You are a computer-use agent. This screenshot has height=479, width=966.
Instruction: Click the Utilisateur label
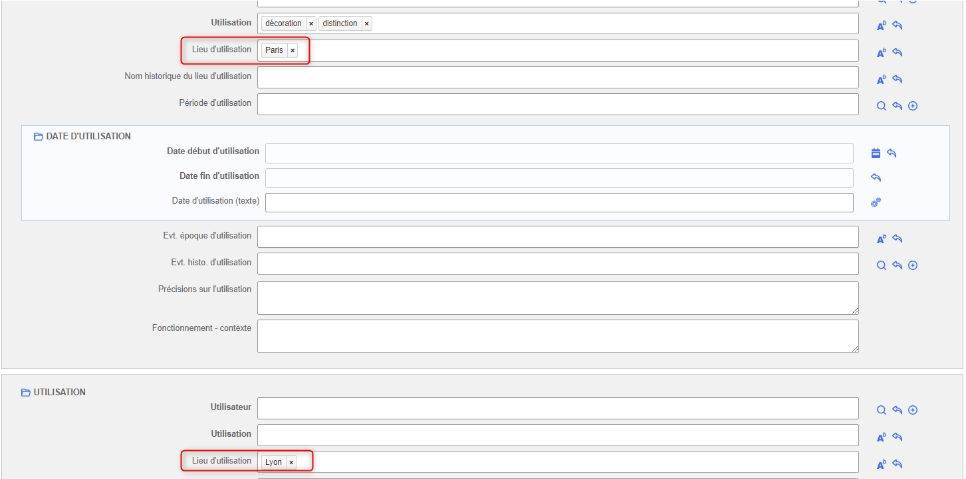(231, 407)
